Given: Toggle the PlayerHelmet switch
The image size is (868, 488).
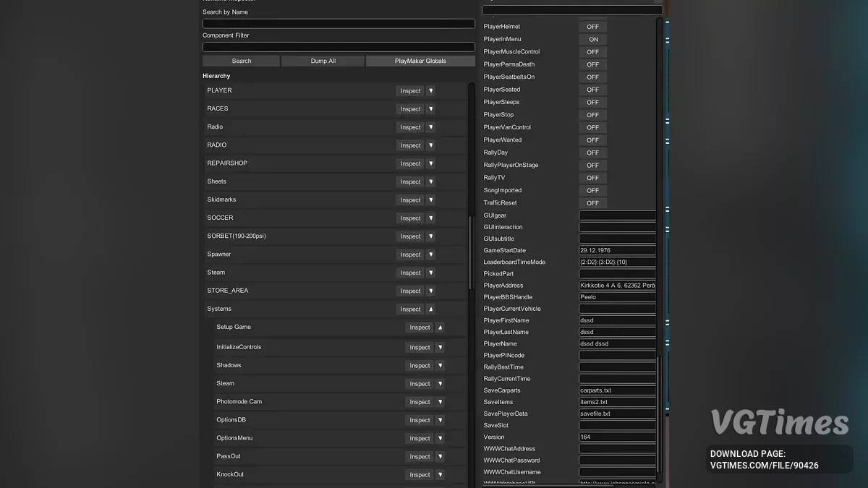Looking at the screenshot, I should pyautogui.click(x=592, y=27).
